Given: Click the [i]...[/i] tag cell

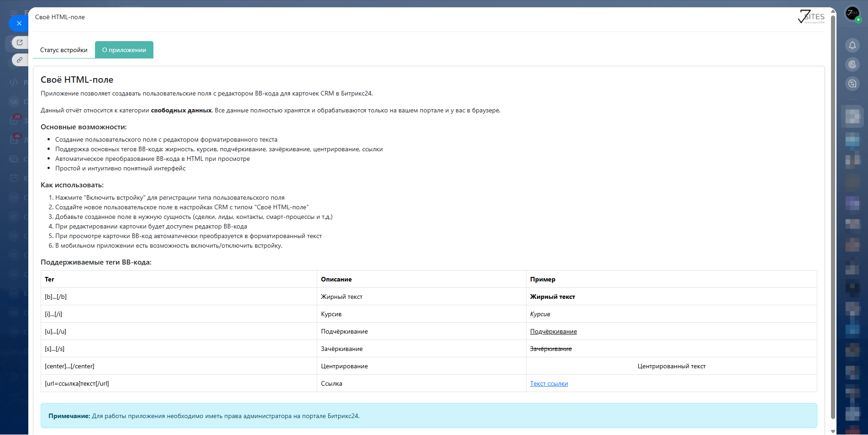Looking at the screenshot, I should pos(179,314).
